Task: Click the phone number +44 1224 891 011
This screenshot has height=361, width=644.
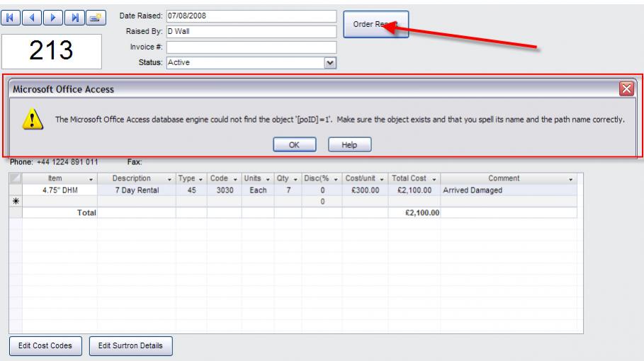Action: 67,162
